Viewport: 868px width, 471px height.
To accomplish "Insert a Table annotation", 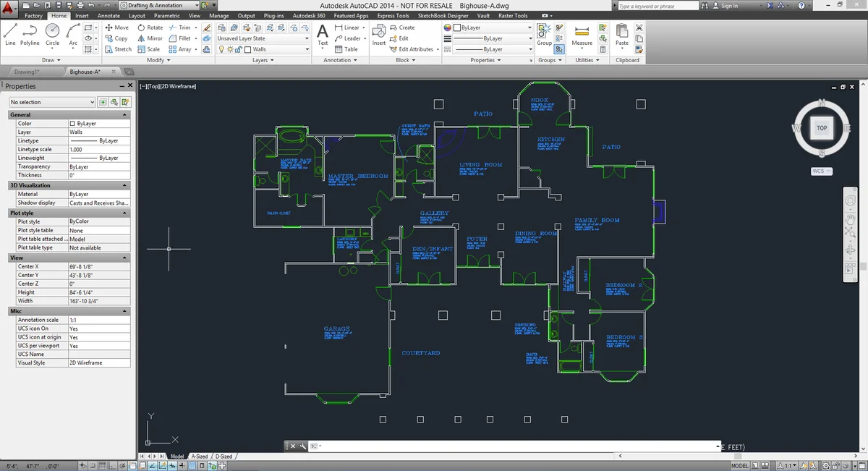I will click(346, 49).
